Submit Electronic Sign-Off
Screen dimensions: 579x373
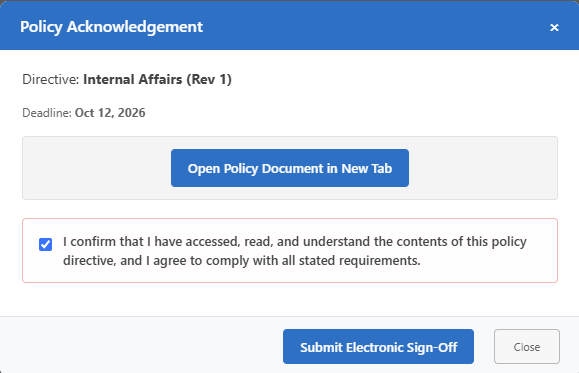point(378,346)
